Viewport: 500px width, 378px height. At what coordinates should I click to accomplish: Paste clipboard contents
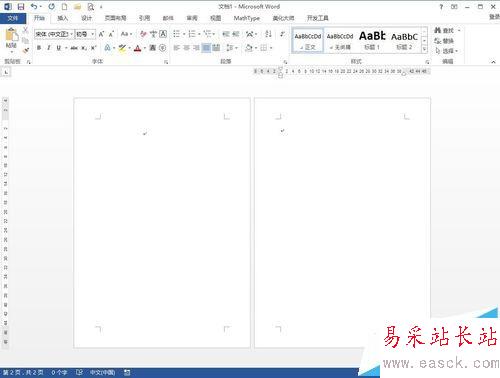pos(12,39)
